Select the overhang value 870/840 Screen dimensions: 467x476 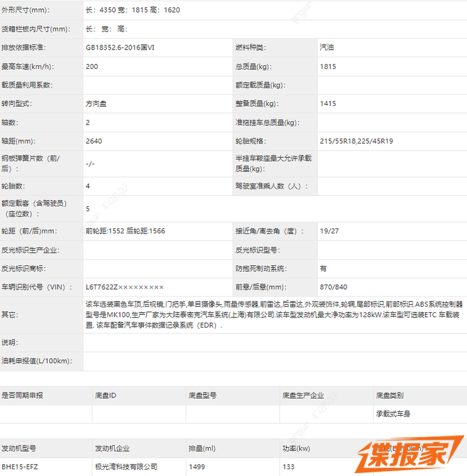333,287
